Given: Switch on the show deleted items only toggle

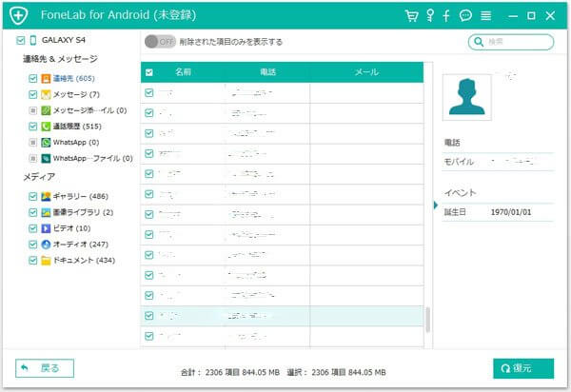Looking at the screenshot, I should tap(160, 42).
